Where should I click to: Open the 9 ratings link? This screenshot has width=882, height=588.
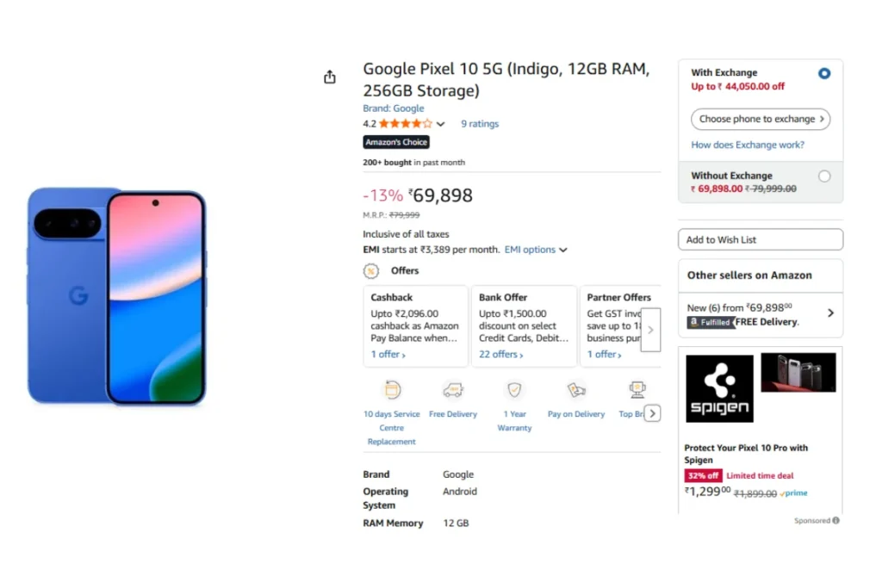pos(480,124)
